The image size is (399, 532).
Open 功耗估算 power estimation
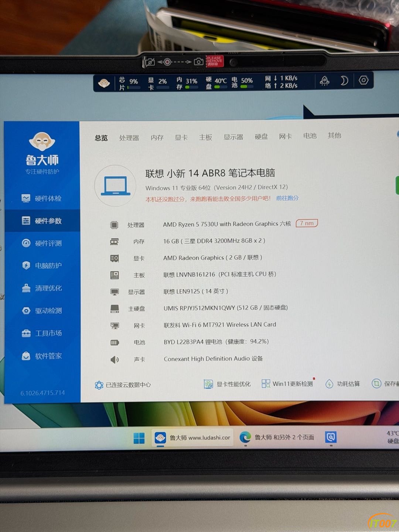342,384
